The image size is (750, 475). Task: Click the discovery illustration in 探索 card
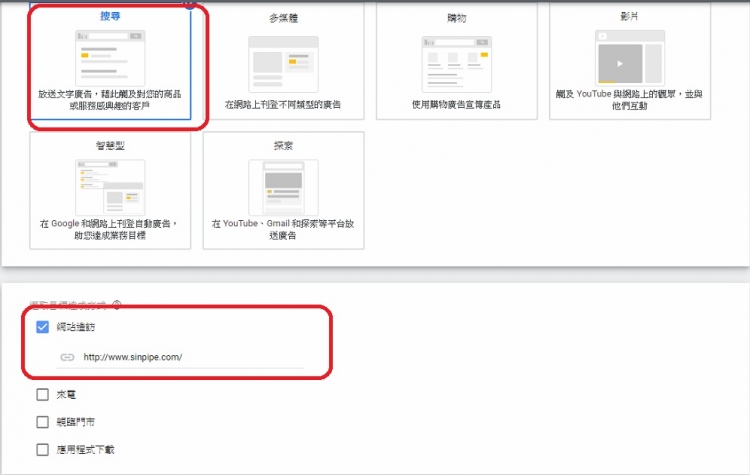tap(283, 187)
